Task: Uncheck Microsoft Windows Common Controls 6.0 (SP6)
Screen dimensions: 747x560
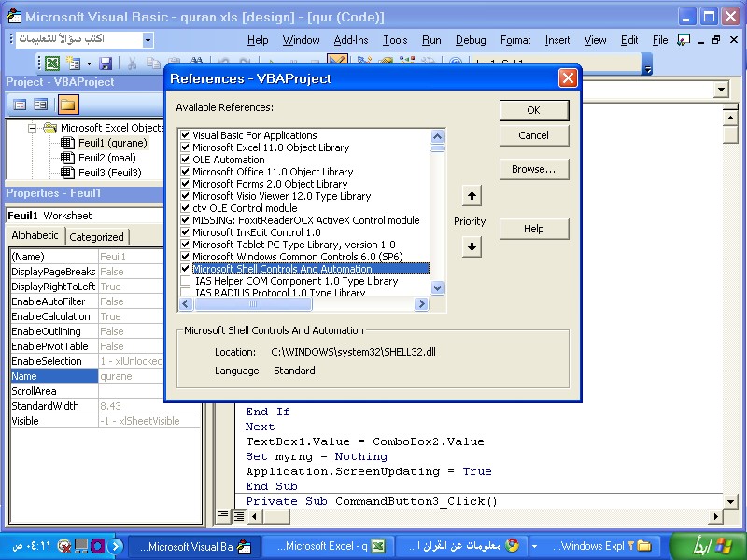Action: (185, 257)
